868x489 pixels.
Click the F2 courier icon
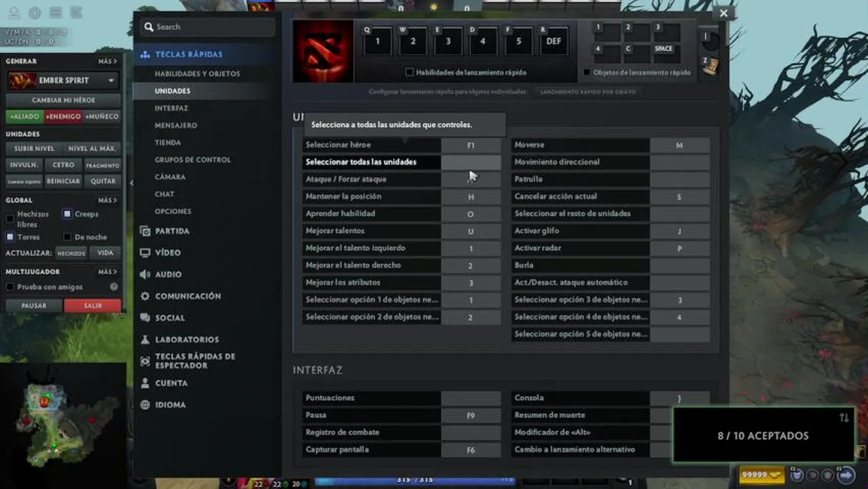[x=797, y=475]
